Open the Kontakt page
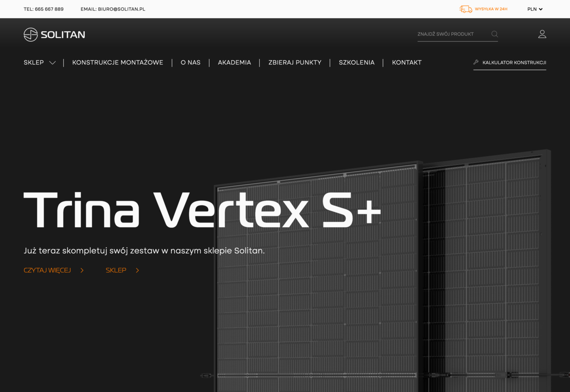Screen dimensions: 570x392 (407, 63)
